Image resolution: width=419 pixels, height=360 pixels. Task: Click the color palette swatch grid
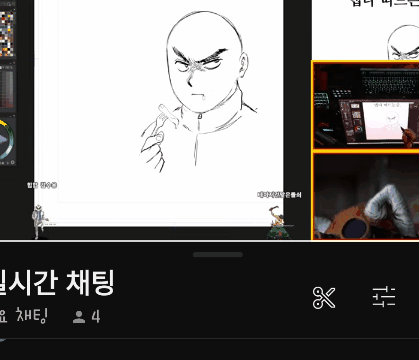(x=7, y=33)
